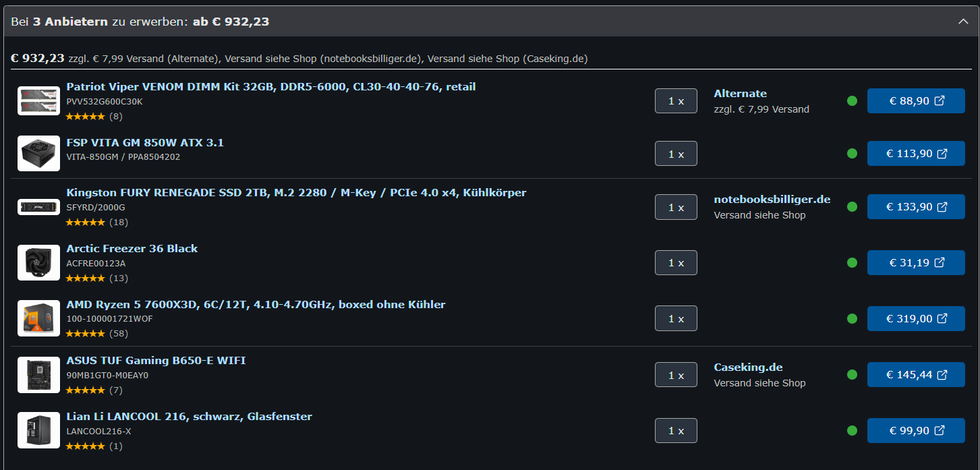Click star rating with (13) reviews
This screenshot has height=470, width=980.
[x=96, y=278]
